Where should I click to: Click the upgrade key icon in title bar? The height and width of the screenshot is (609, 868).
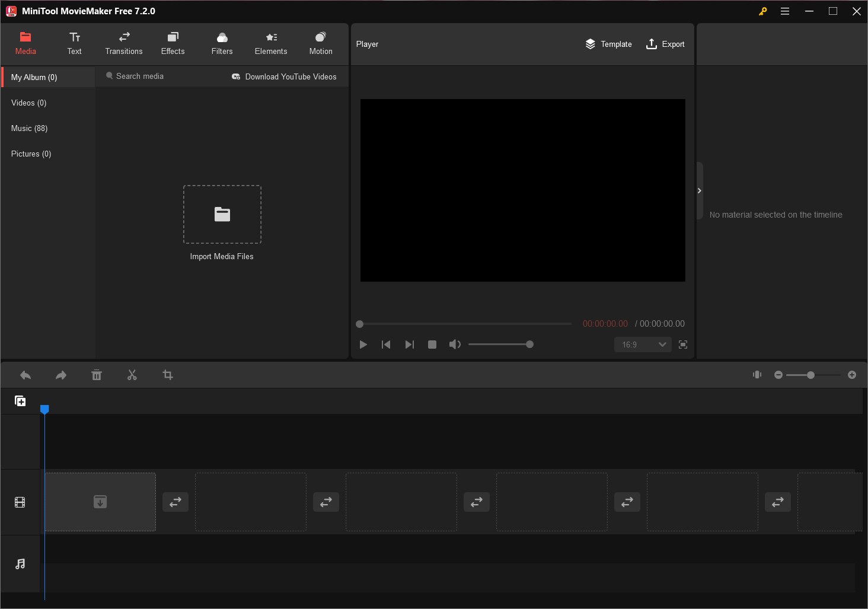tap(763, 11)
